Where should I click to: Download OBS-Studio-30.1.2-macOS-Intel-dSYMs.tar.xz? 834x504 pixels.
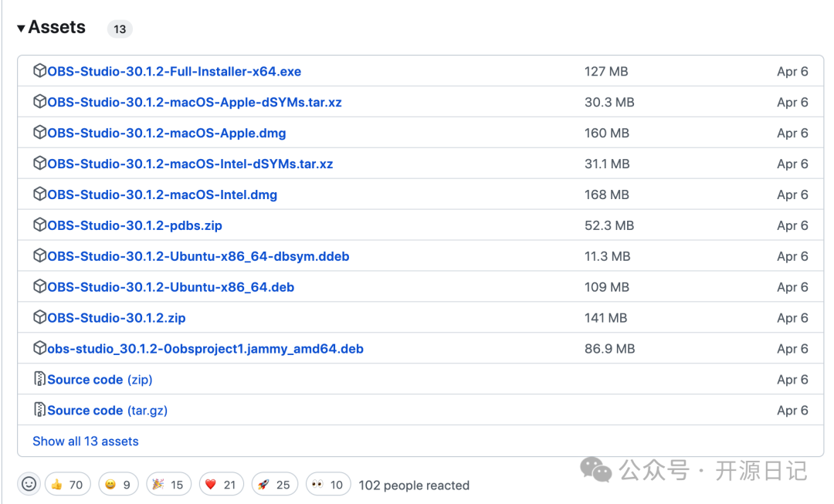pyautogui.click(x=190, y=164)
